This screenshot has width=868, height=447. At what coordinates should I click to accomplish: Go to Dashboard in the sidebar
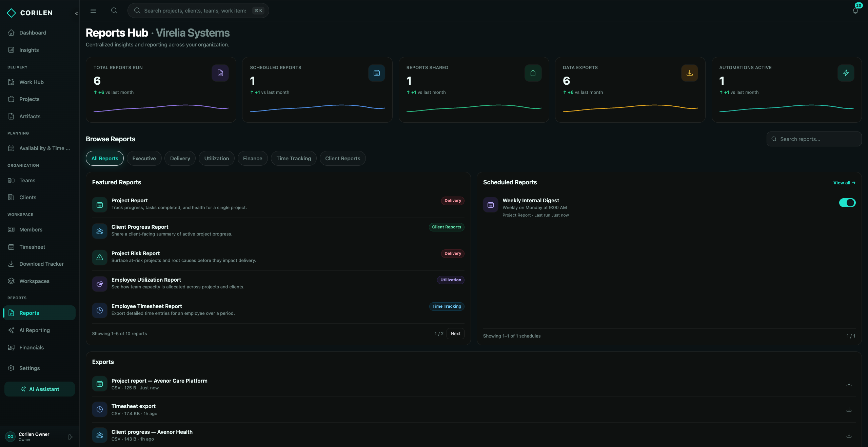coord(39,33)
